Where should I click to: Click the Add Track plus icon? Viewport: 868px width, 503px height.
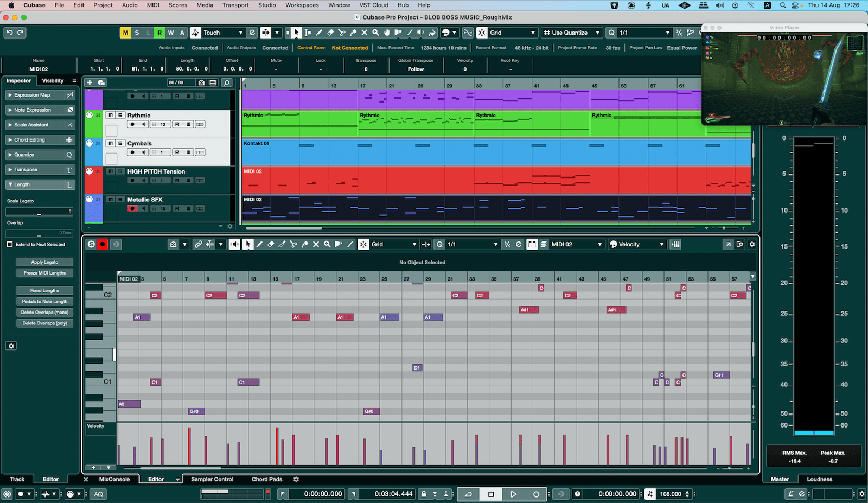tap(90, 82)
